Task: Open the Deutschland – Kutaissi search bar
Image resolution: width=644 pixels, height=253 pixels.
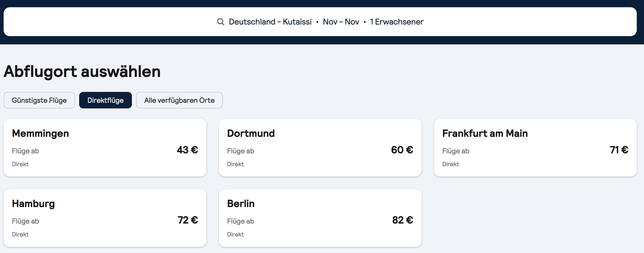Action: [320, 22]
